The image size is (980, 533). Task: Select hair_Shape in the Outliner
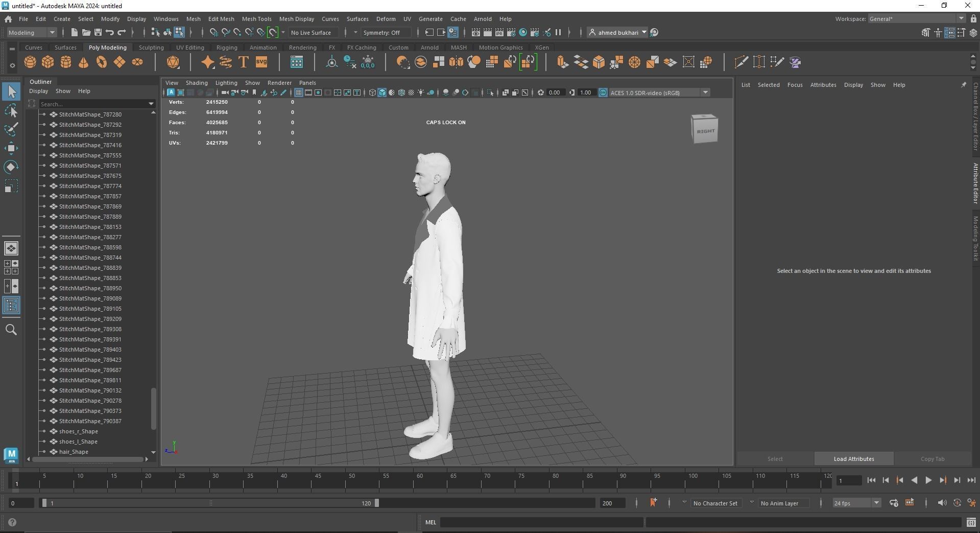click(x=74, y=452)
